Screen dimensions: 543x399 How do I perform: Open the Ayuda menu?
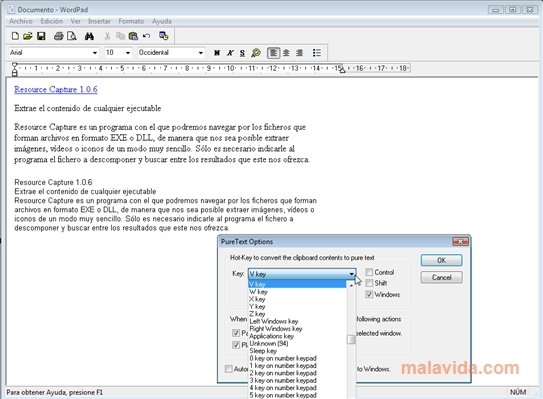click(x=162, y=21)
